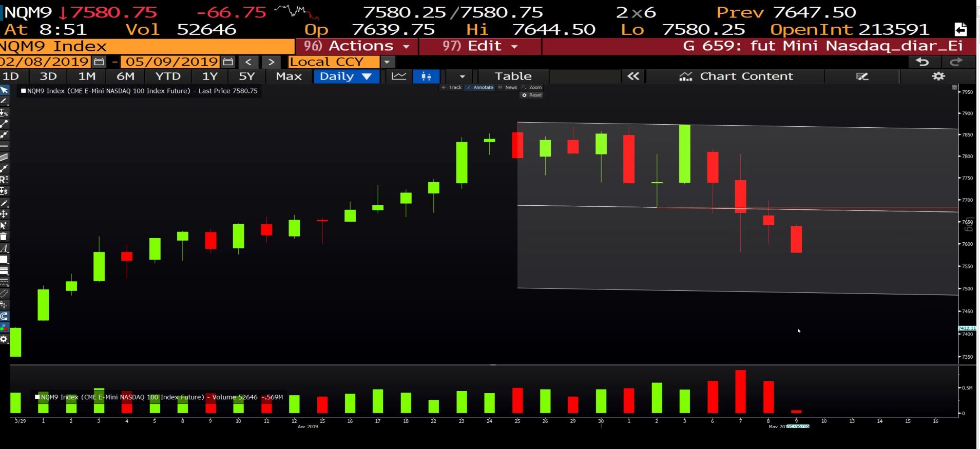Click the small intraday sparkline next to -66.75
The width and height of the screenshot is (980, 449).
click(296, 11)
